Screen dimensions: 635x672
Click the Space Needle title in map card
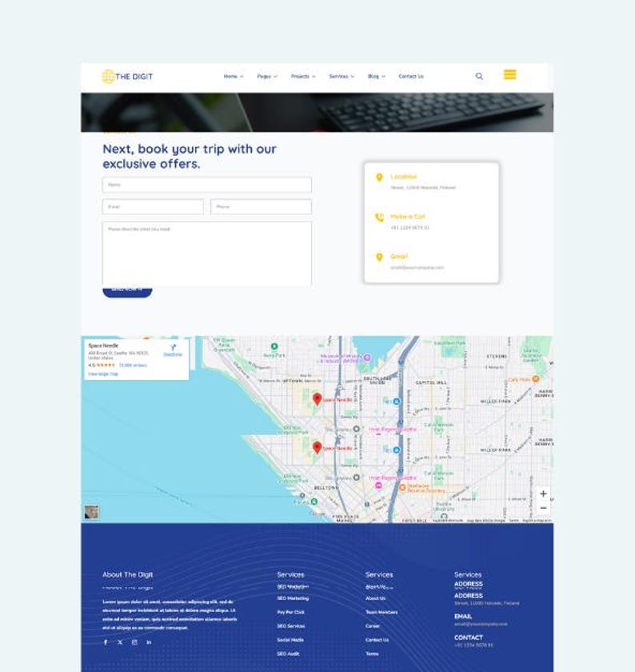point(103,346)
